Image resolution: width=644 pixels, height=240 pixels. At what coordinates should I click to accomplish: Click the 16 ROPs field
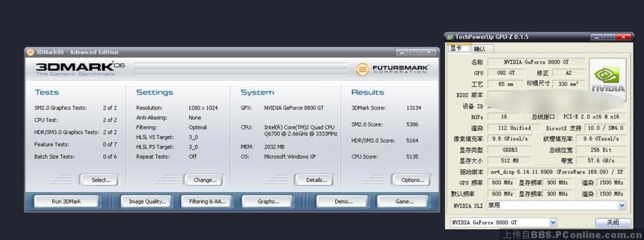click(x=504, y=117)
